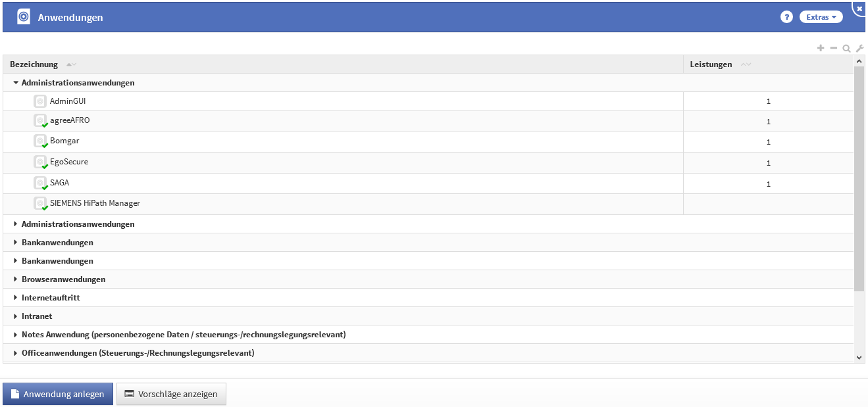Click the SIEMENS HiPath Manager icon

[x=40, y=203]
